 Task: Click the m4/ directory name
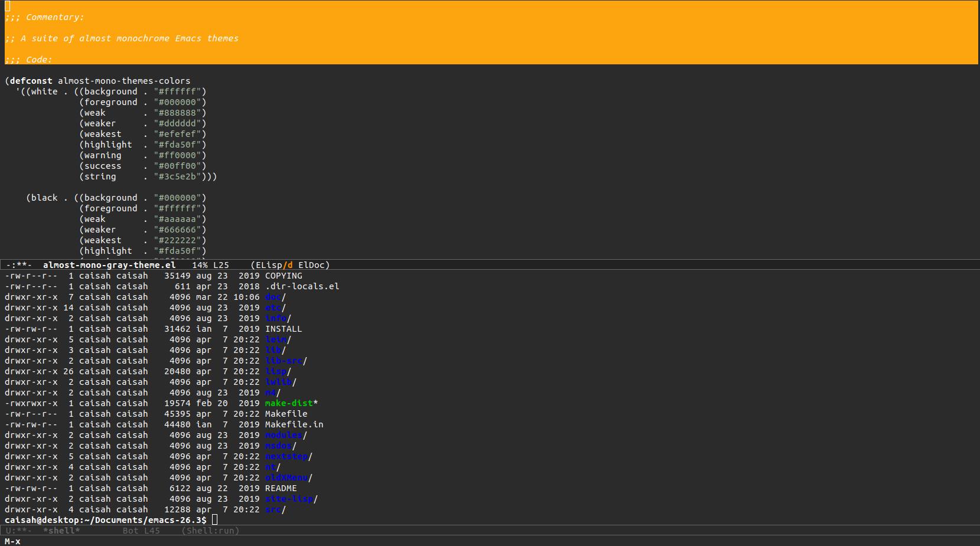272,393
